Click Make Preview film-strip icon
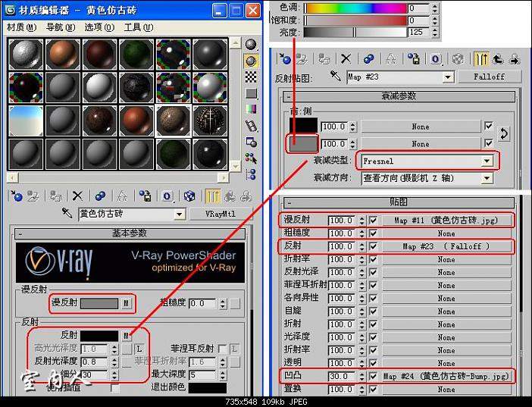Screen dimensions: 532x407 251,126
